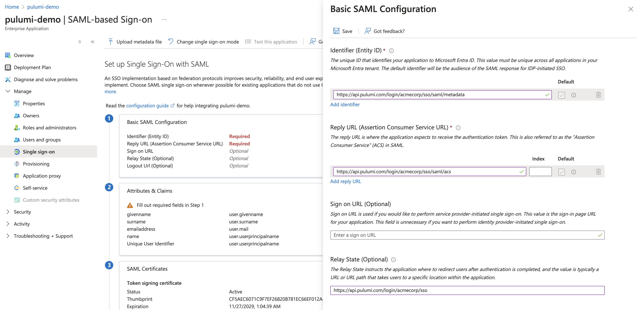This screenshot has height=310, width=644.
Task: Delete the saml/acs reply URL with trash icon
Action: click(598, 172)
